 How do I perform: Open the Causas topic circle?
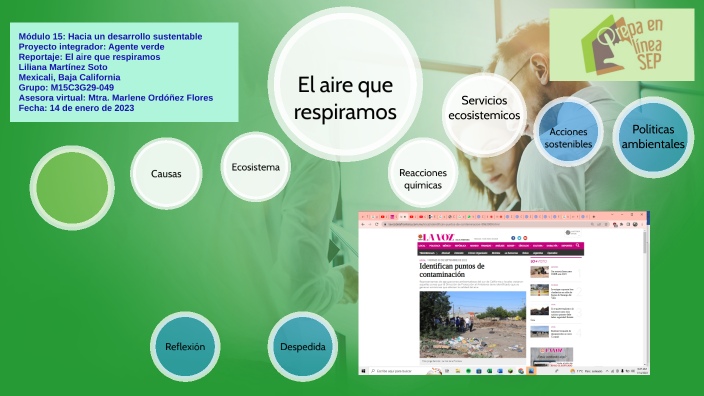(x=166, y=173)
